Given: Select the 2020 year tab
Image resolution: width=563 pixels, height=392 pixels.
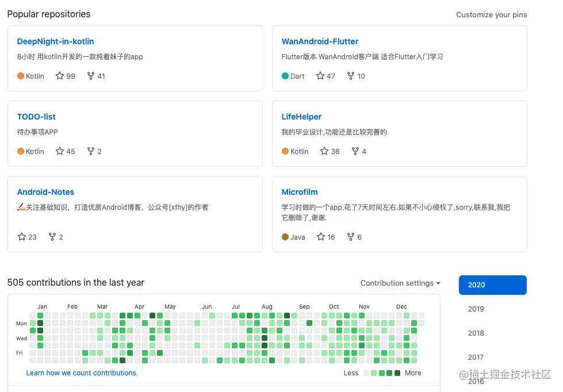Looking at the screenshot, I should point(492,285).
